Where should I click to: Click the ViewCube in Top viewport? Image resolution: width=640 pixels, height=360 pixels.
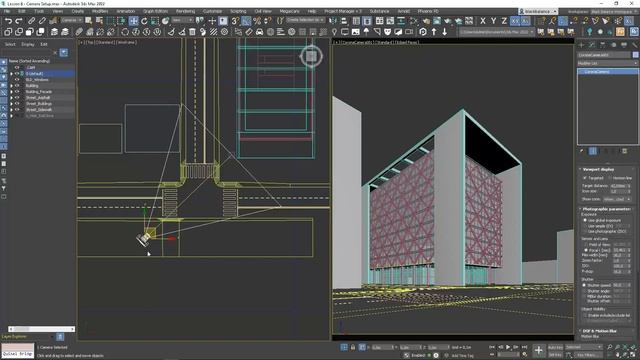click(311, 56)
